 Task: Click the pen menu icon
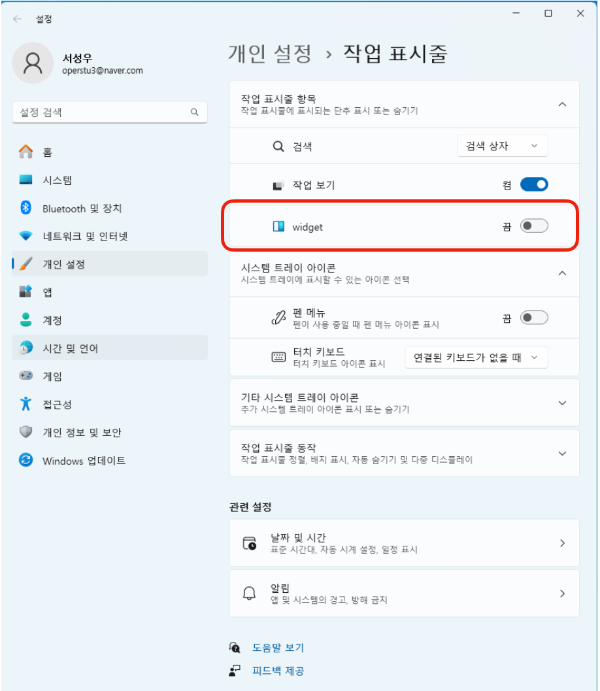pyautogui.click(x=278, y=317)
